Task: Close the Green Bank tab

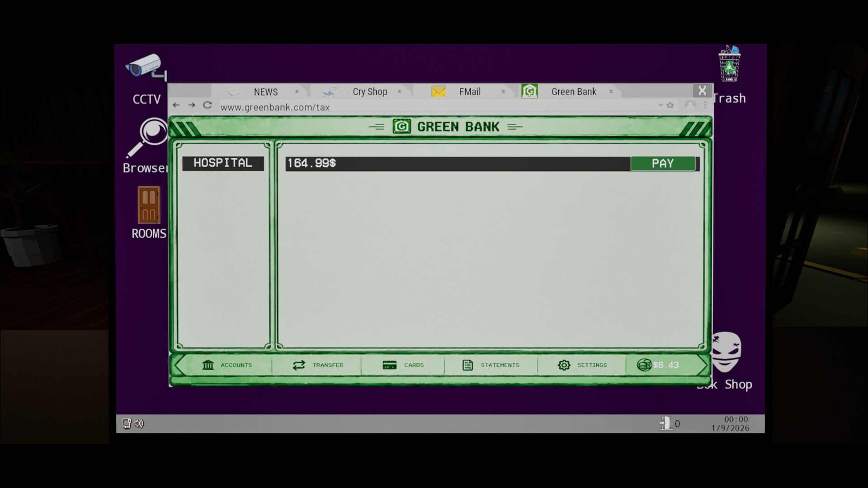Action: point(611,91)
